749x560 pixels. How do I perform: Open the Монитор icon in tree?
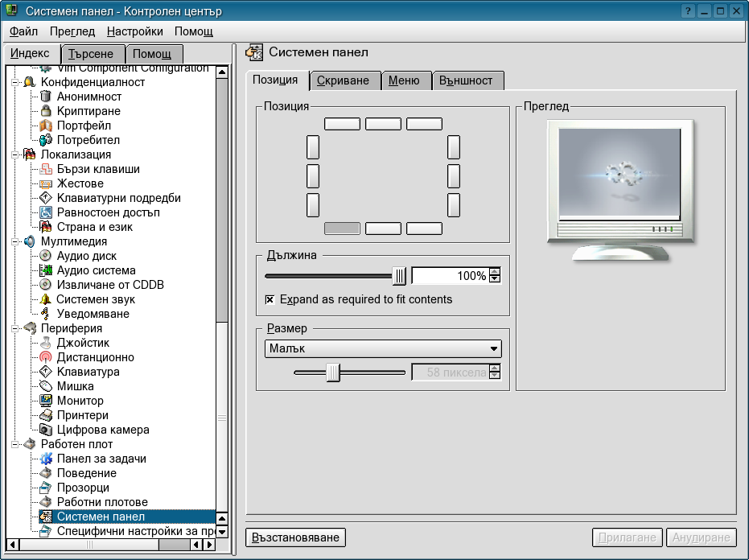[46, 401]
